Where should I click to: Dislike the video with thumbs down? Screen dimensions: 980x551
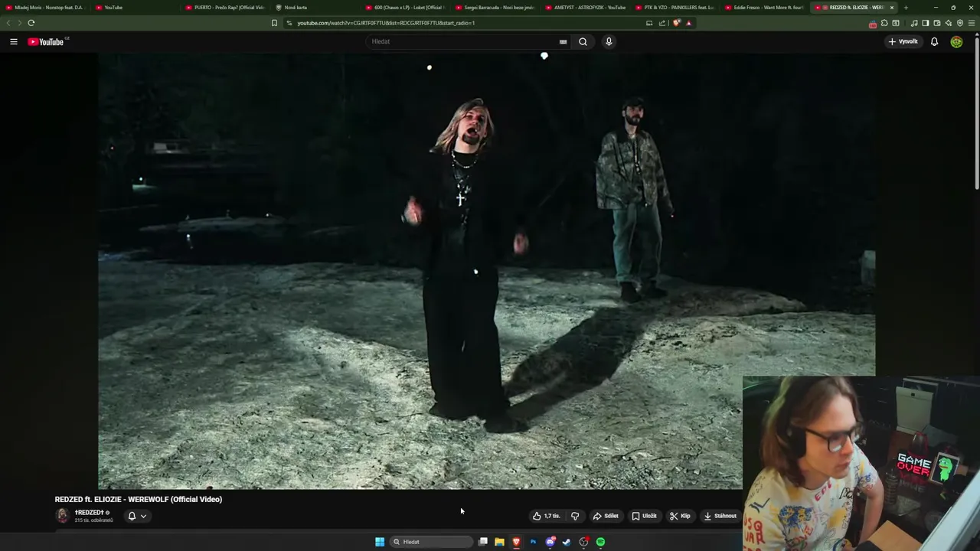coord(575,516)
